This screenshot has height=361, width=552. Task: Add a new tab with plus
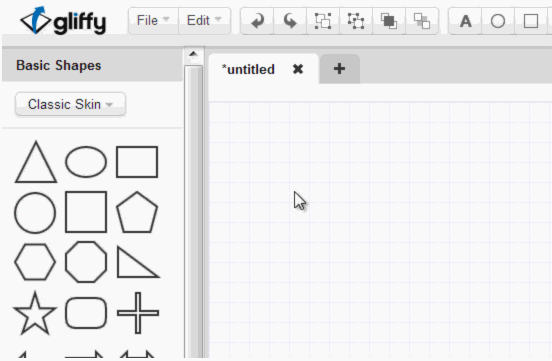pyautogui.click(x=339, y=69)
